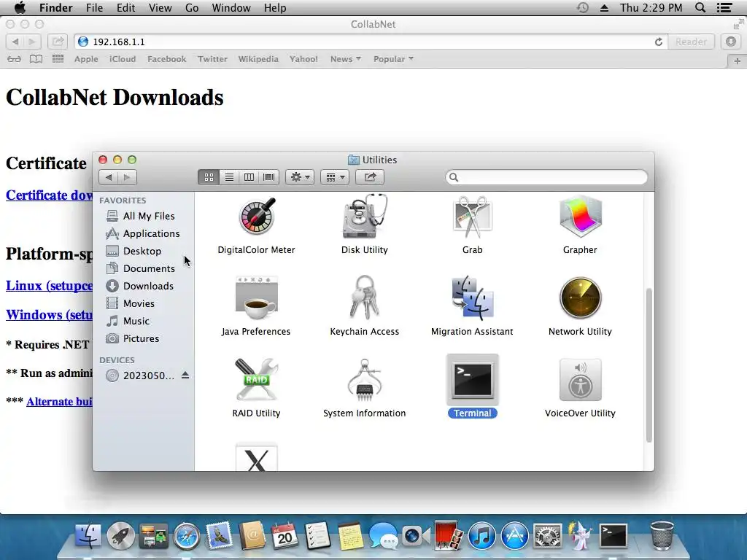This screenshot has width=747, height=560.
Task: Click the Finder search field
Action: [x=546, y=177]
